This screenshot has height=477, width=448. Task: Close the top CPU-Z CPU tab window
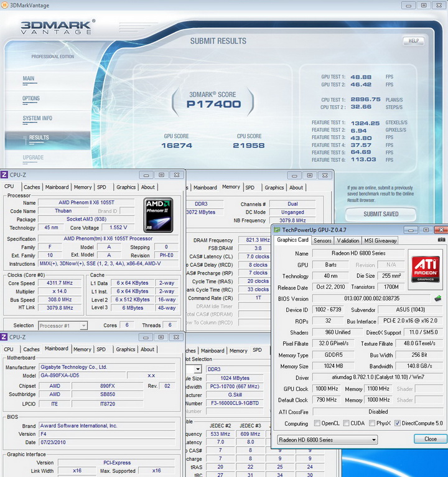pos(177,175)
